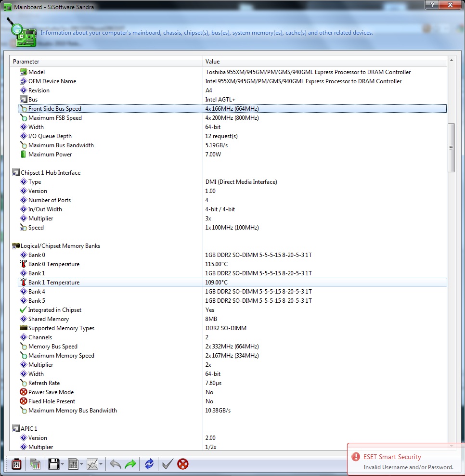This screenshot has height=476, width=465.
Task: Click the line graph toolbar icon
Action: tap(92, 464)
